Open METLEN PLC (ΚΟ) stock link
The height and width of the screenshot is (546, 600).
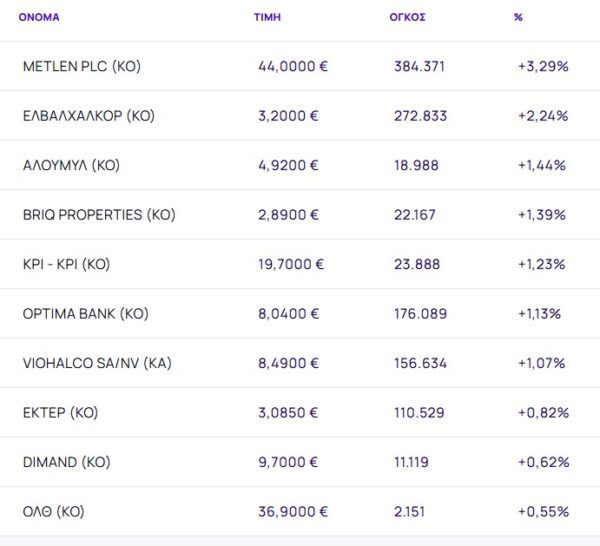(x=81, y=66)
